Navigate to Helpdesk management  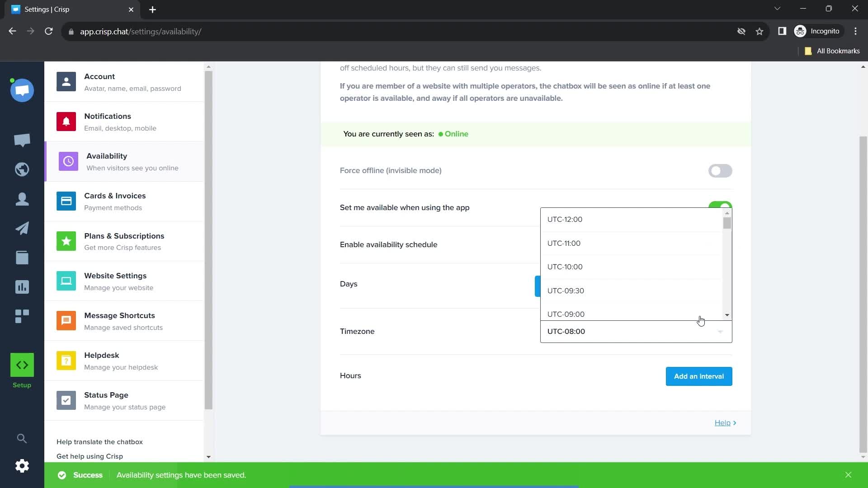pyautogui.click(x=123, y=361)
